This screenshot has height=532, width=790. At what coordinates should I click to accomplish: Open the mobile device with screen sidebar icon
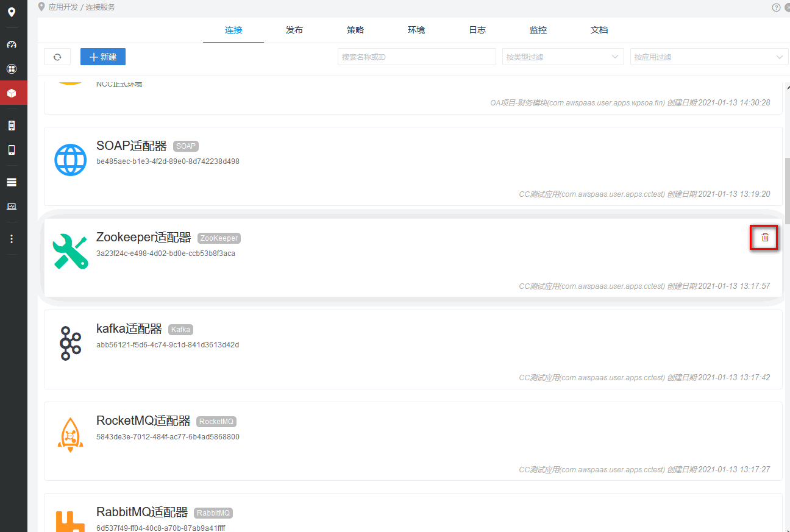pyautogui.click(x=12, y=126)
